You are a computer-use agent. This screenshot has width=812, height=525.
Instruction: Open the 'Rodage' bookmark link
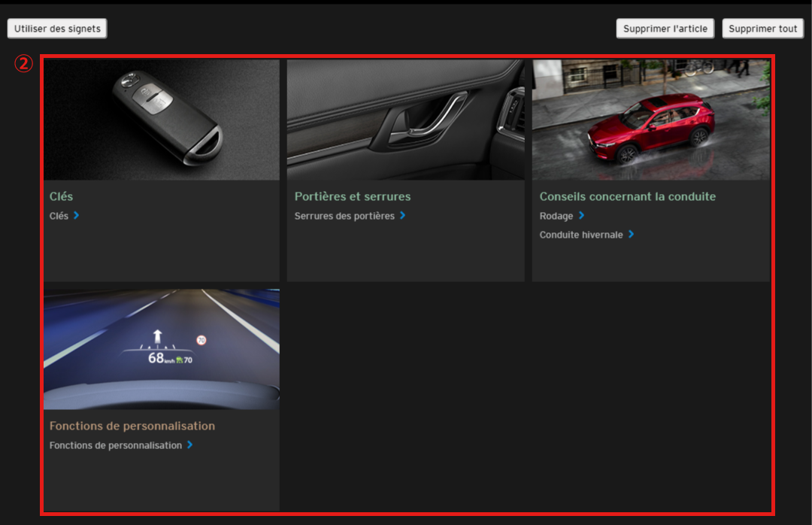[x=556, y=216]
